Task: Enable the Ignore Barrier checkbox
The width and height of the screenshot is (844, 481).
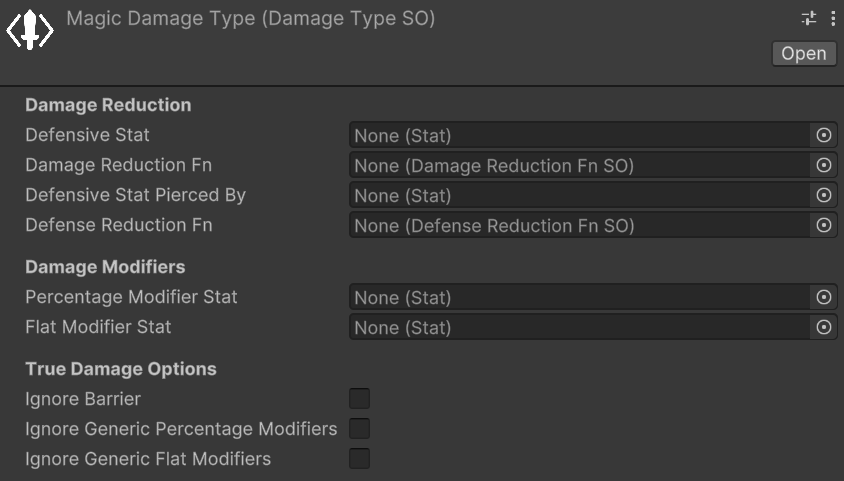Action: tap(360, 399)
